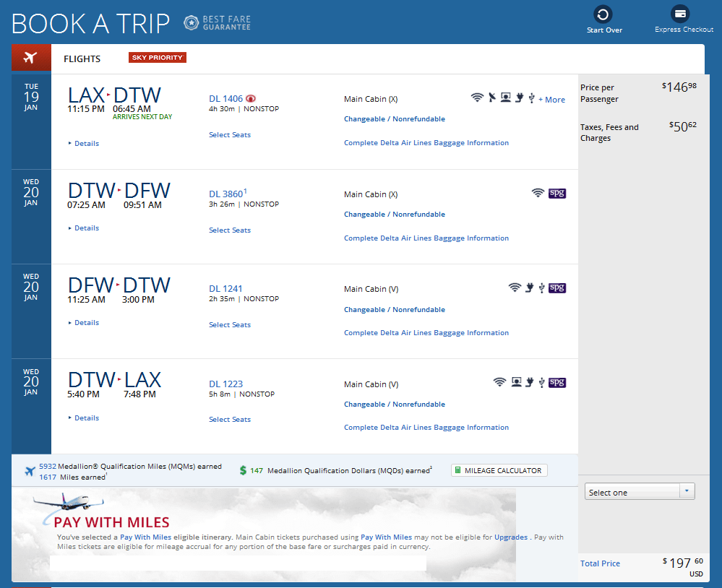Image resolution: width=722 pixels, height=588 pixels.
Task: Click the Best Fare Guarantee star badge
Action: coord(191,22)
